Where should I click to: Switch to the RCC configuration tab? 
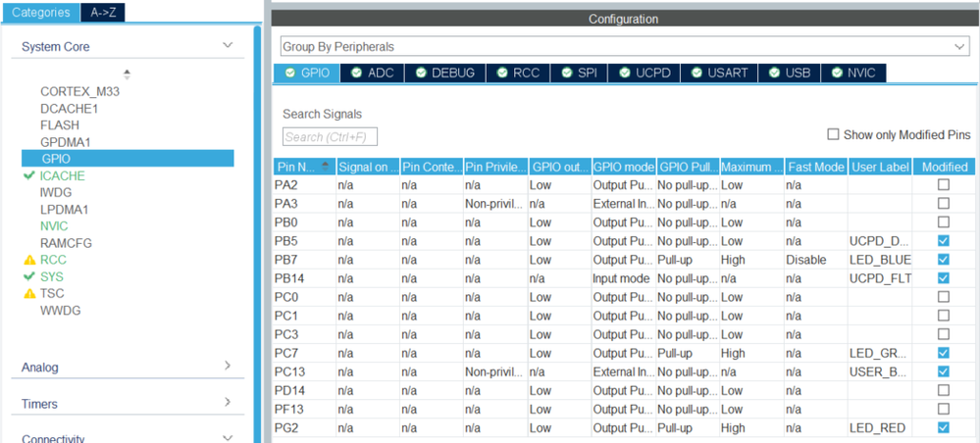click(x=518, y=73)
